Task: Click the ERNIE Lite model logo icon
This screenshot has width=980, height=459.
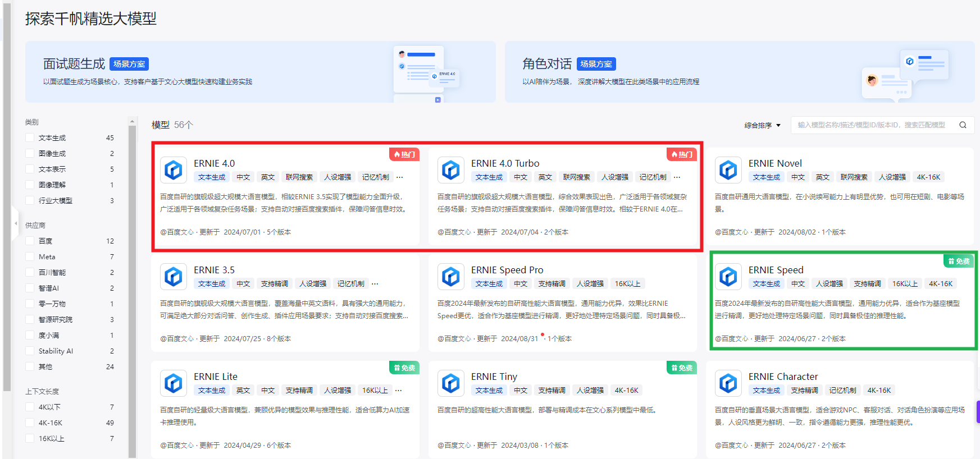Action: coord(173,383)
